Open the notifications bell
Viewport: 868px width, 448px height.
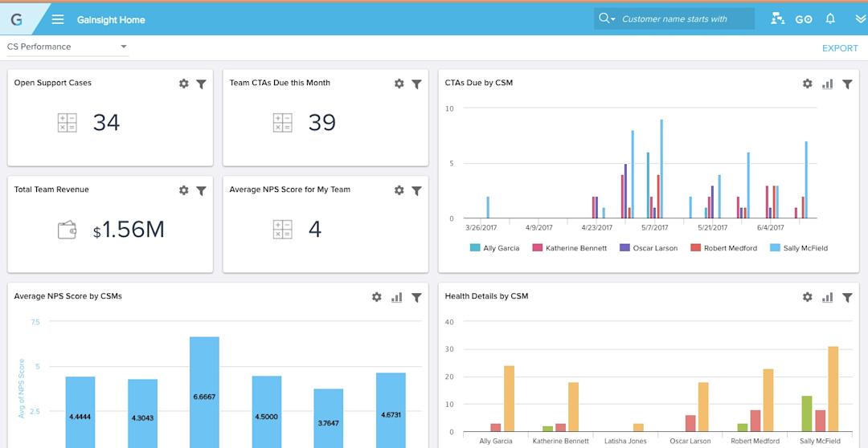click(x=830, y=18)
